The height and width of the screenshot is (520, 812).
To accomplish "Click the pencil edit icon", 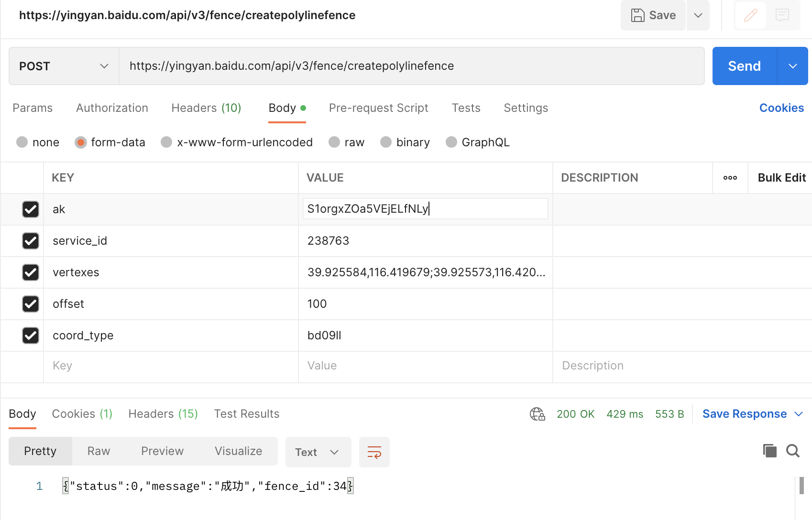I will click(750, 15).
